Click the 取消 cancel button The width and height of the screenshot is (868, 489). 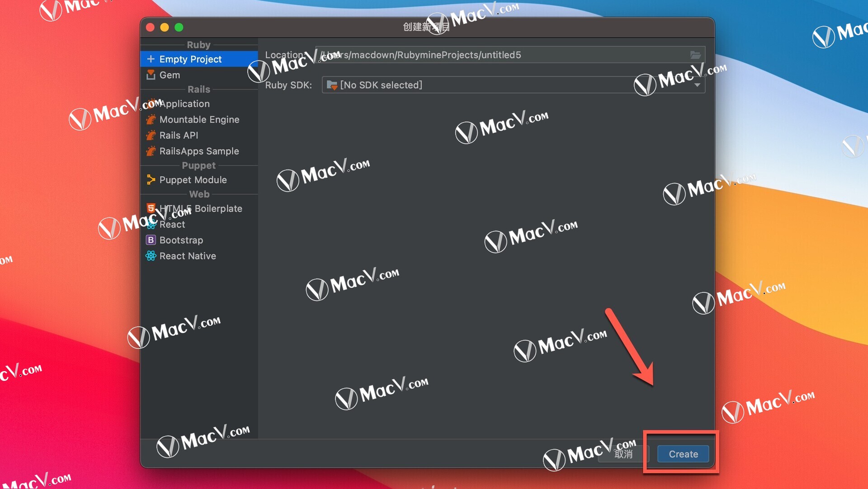pyautogui.click(x=623, y=454)
